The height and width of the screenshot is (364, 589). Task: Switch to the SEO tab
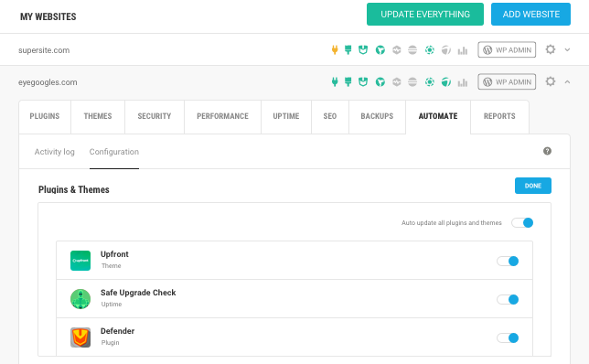[x=330, y=116]
